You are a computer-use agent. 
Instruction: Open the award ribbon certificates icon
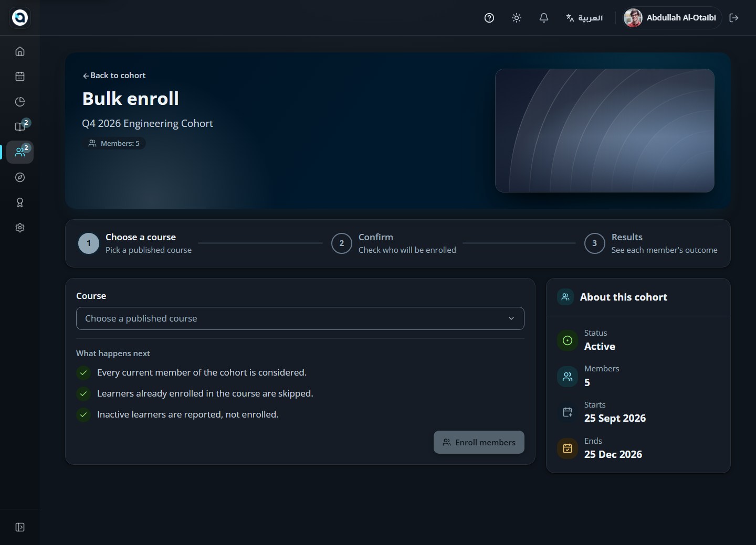20,202
